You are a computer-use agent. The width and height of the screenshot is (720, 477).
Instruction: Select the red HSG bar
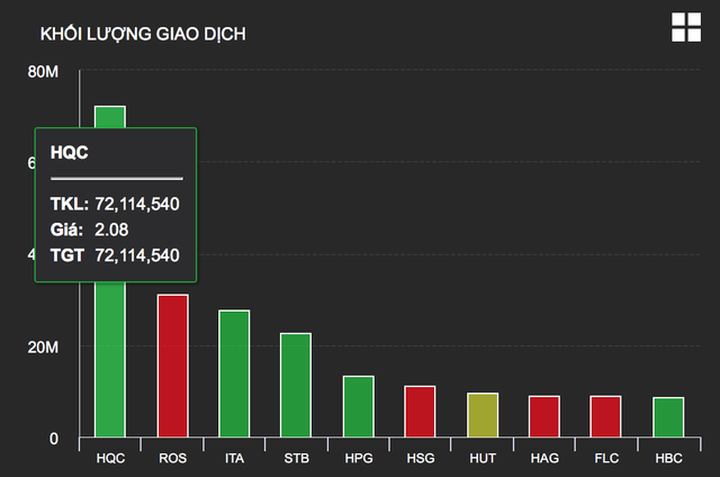(x=420, y=412)
